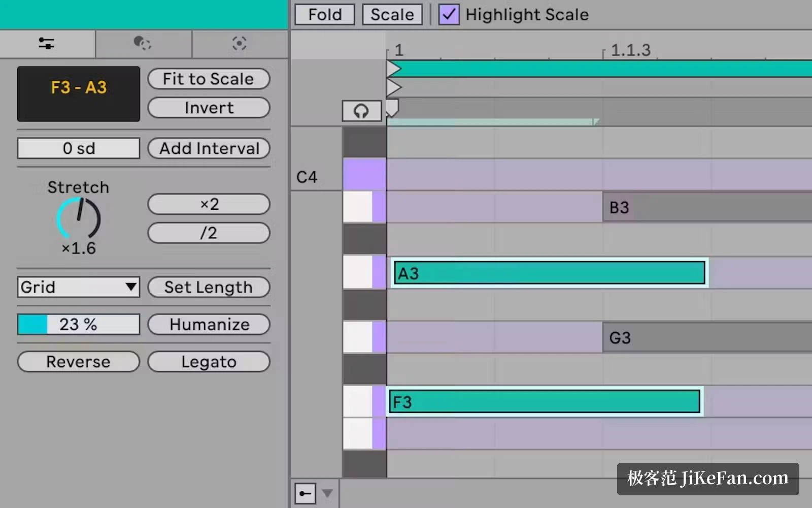Open the pitch and time utilities tab
The height and width of the screenshot is (508, 812).
pyautogui.click(x=47, y=44)
